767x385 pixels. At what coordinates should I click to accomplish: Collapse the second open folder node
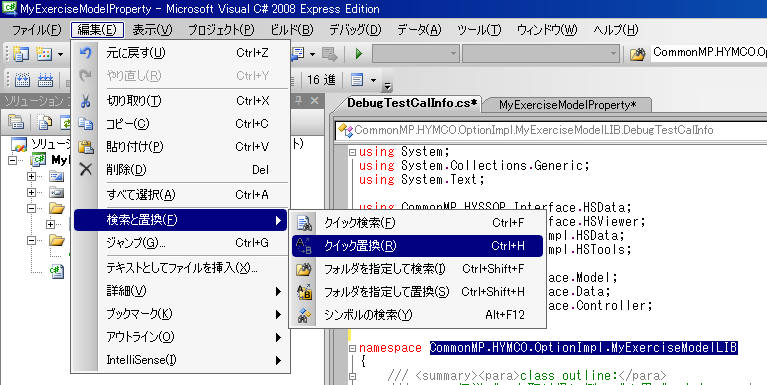pos(32,240)
